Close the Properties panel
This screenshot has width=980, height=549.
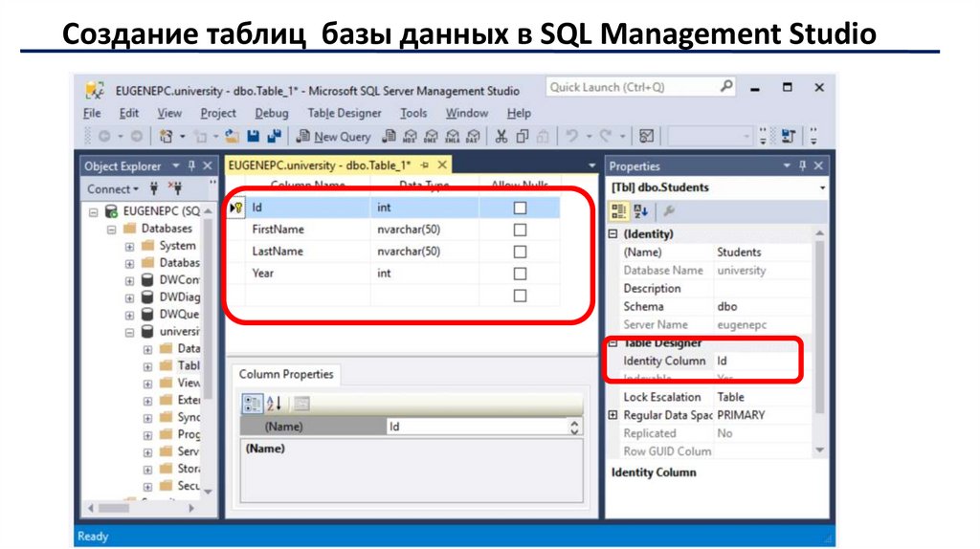point(819,165)
